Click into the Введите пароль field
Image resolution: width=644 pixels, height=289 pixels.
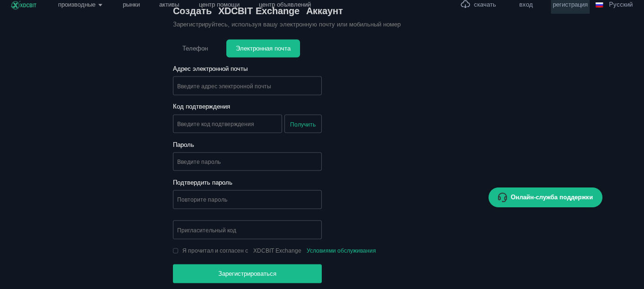click(x=247, y=161)
